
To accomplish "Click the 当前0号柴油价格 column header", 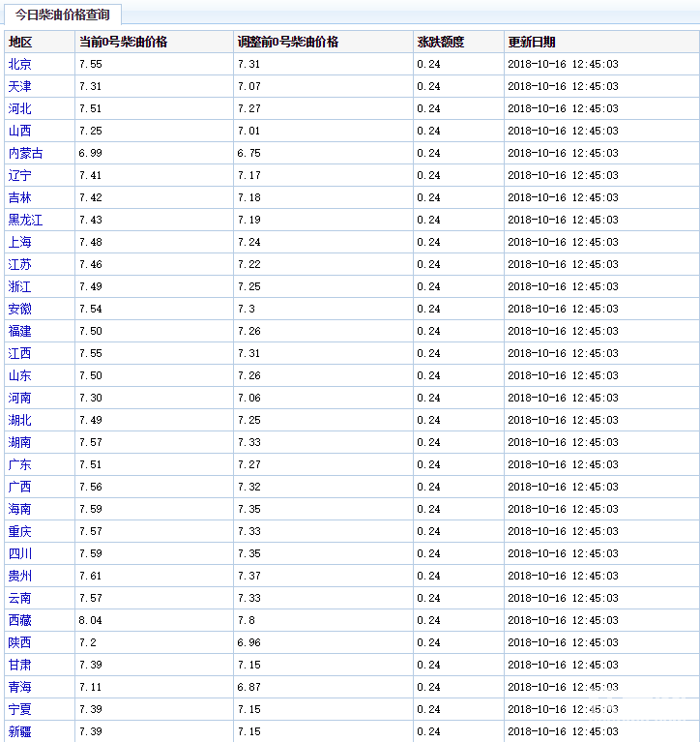I will coord(154,42).
